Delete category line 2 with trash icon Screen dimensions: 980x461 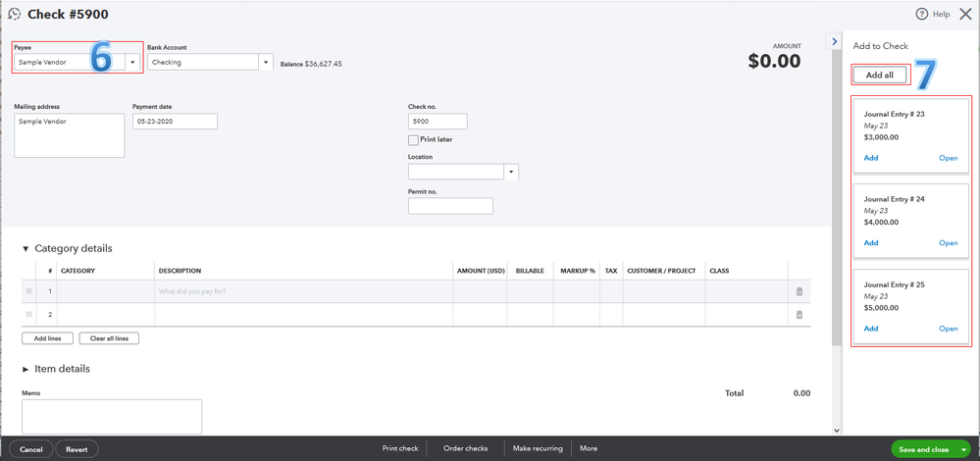point(799,315)
